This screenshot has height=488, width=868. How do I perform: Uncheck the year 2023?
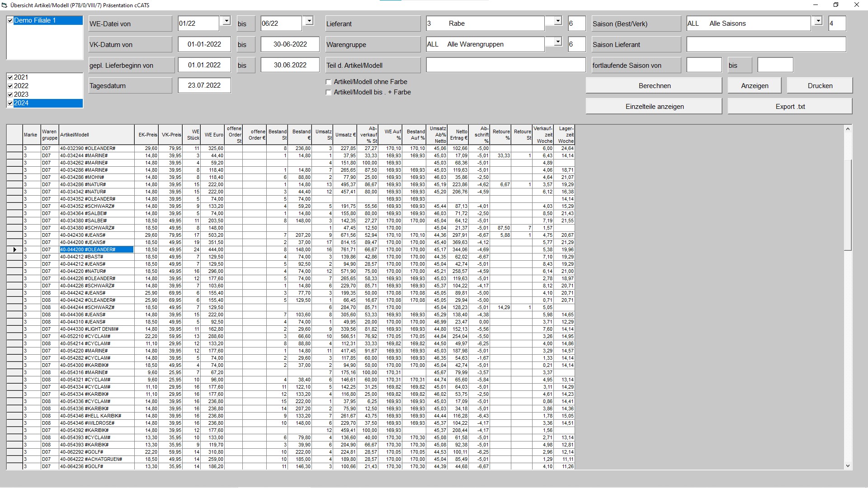[x=10, y=94]
